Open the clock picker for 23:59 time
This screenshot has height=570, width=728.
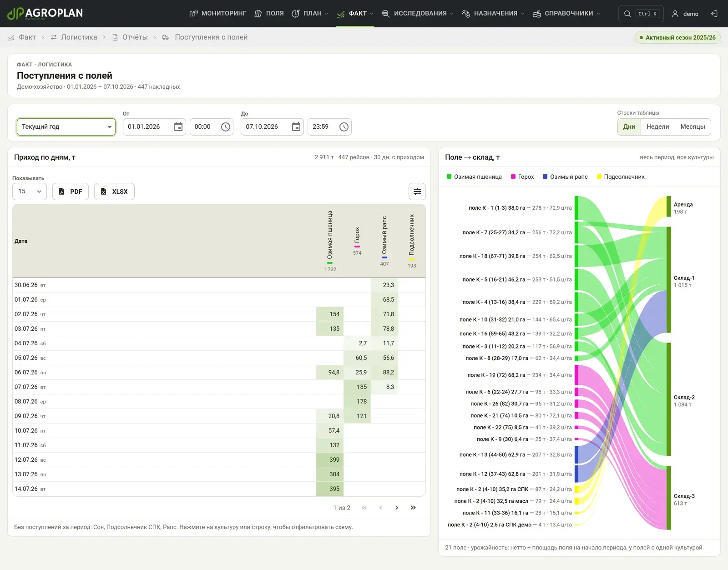[344, 127]
